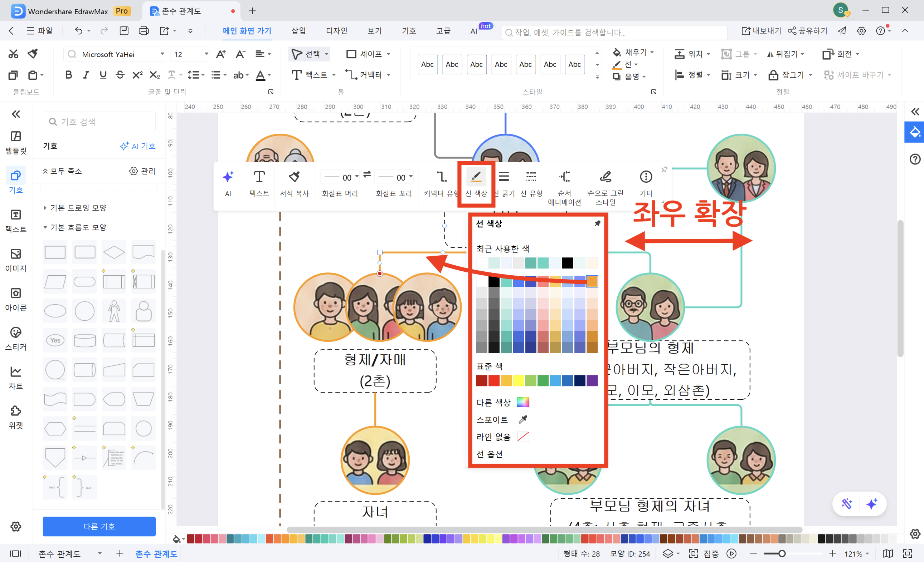This screenshot has height=562, width=924.
Task: Click 선 옵션 in line color panel
Action: click(x=489, y=454)
